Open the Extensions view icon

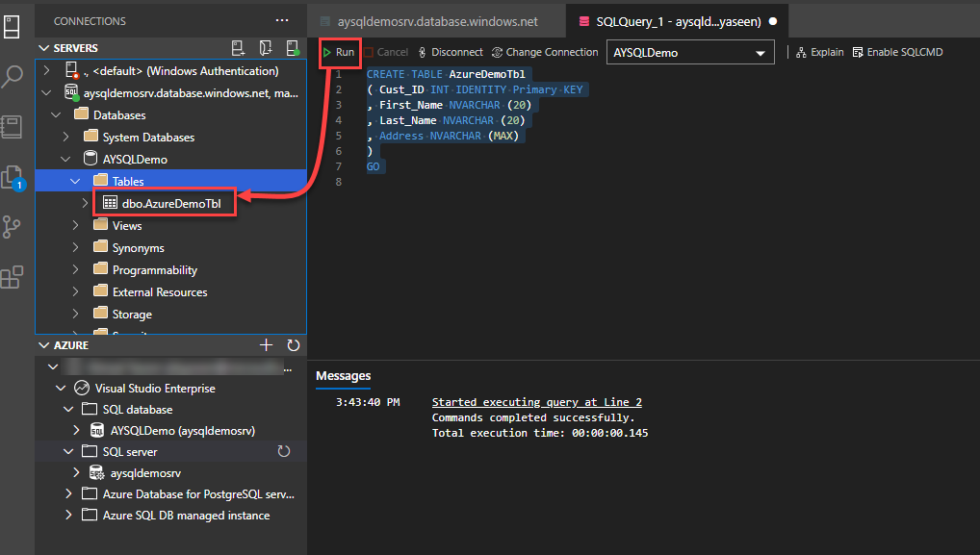pos(13,277)
